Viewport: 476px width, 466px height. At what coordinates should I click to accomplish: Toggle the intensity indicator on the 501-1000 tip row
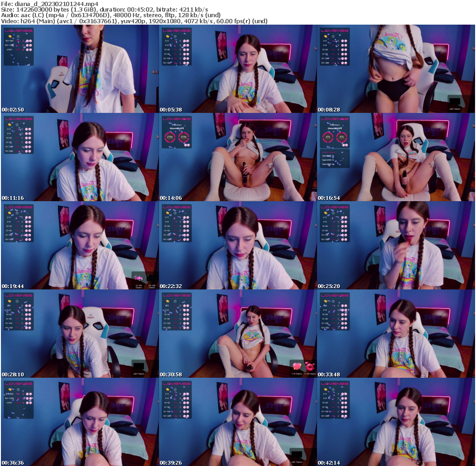tap(23, 45)
